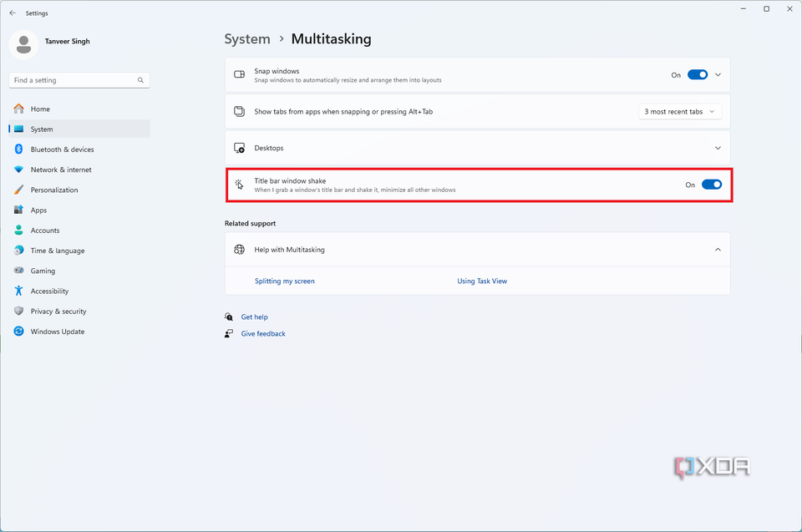Open the Splitting my screen link
The width and height of the screenshot is (802, 532).
click(x=284, y=281)
